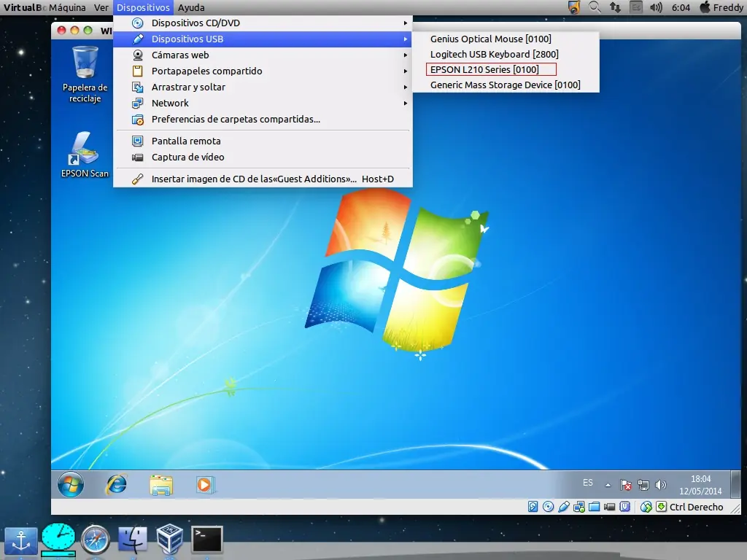Select Papelera de reciclaje desktop icon

pos(85,75)
